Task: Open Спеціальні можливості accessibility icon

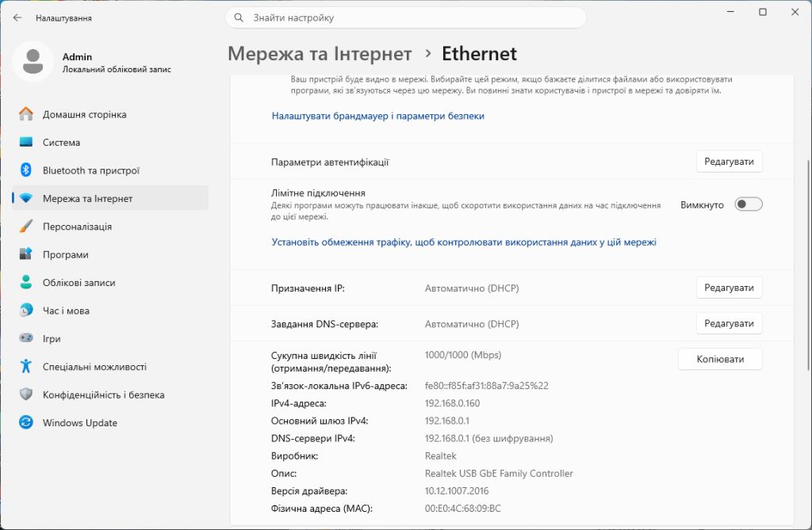Action: pos(26,366)
